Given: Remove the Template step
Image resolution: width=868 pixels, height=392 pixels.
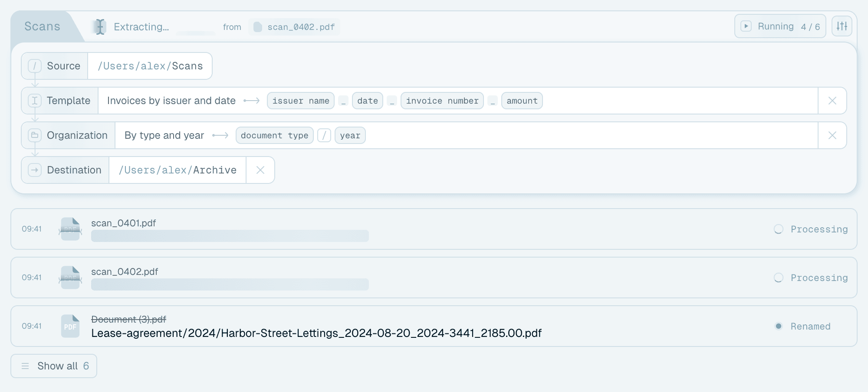Looking at the screenshot, I should 832,101.
